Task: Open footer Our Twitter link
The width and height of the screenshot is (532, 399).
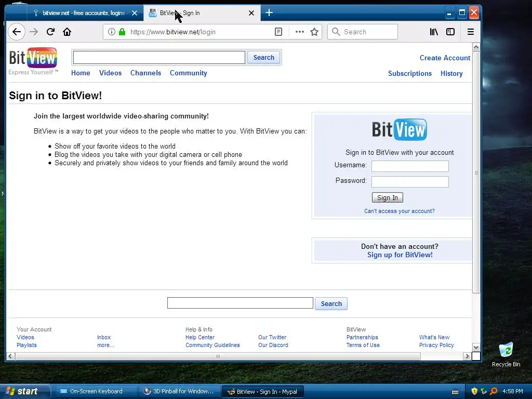Action: [x=272, y=337]
